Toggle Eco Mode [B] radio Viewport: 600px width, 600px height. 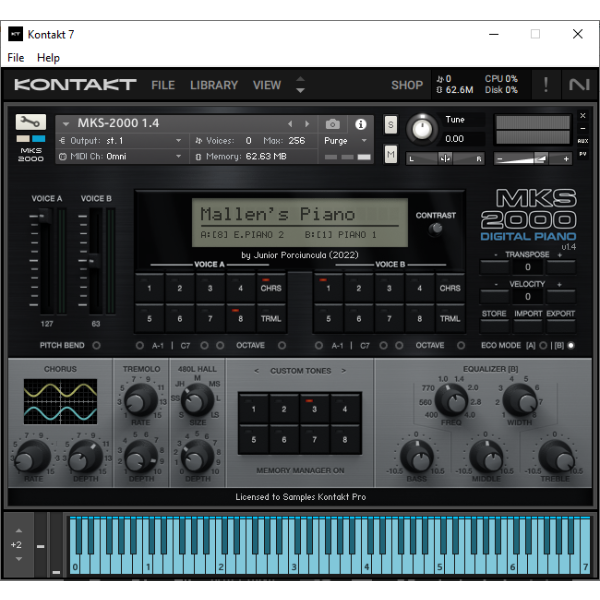(571, 345)
